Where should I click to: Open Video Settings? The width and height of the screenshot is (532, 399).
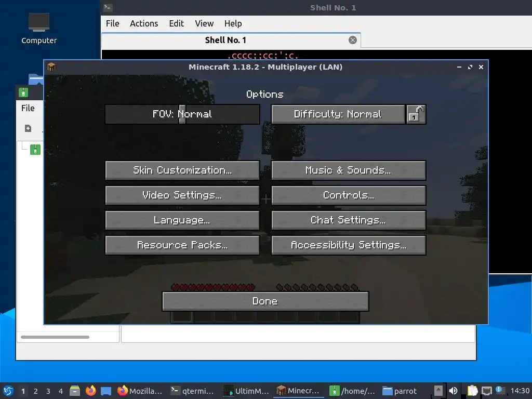[182, 195]
